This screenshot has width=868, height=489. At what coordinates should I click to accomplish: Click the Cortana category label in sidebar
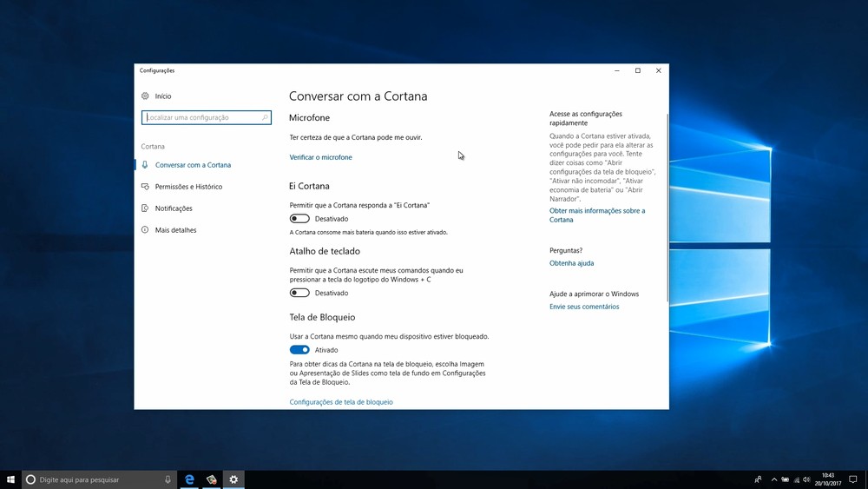pyautogui.click(x=153, y=147)
